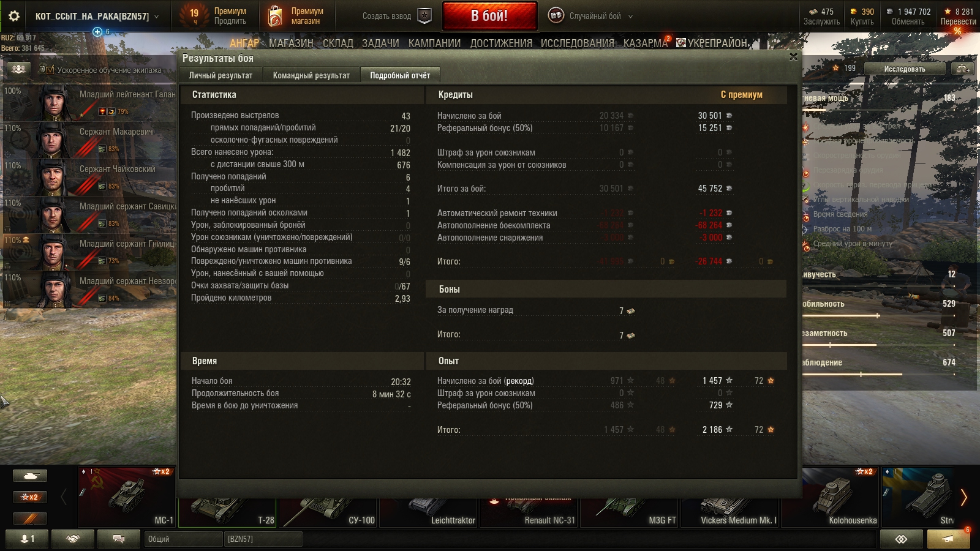
Task: Click the create platoon shield icon
Action: (424, 16)
